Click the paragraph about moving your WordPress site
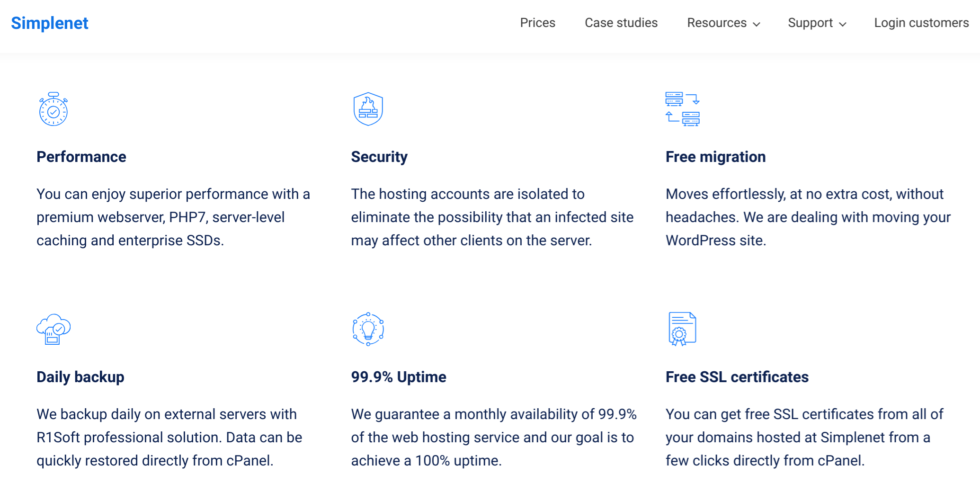980x492 pixels. (x=808, y=217)
